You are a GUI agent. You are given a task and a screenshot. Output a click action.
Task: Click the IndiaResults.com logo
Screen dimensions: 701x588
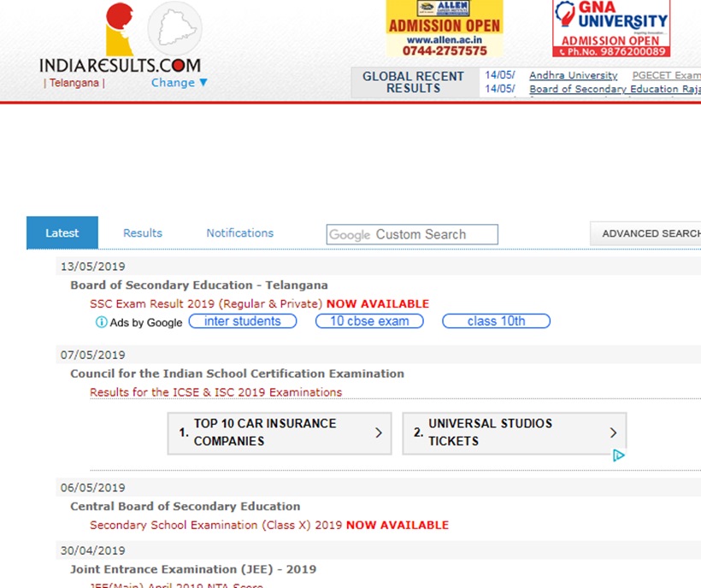coord(120,38)
